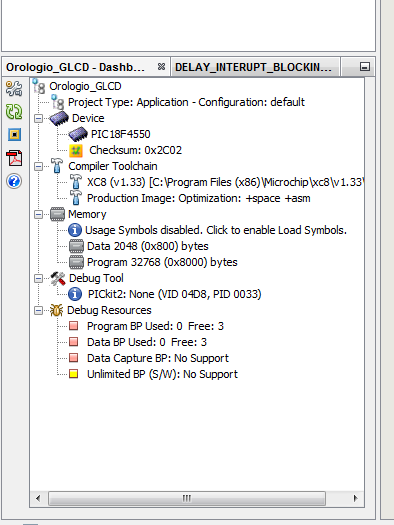Select Data Capture BP: No Support

158,358
